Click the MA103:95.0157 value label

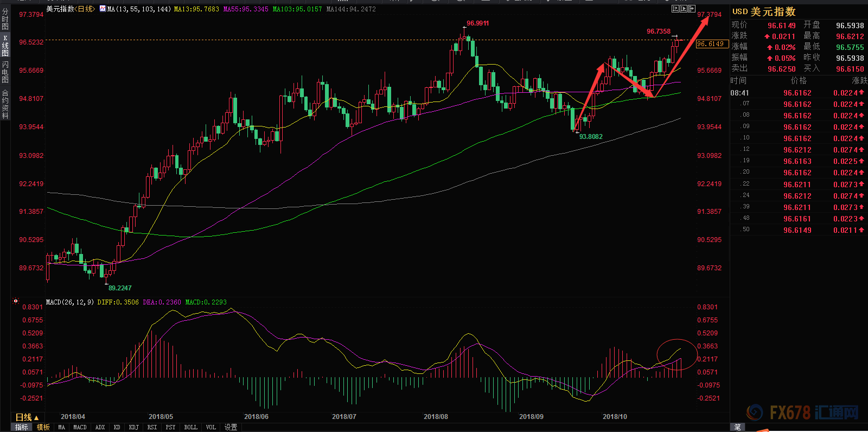(x=297, y=9)
